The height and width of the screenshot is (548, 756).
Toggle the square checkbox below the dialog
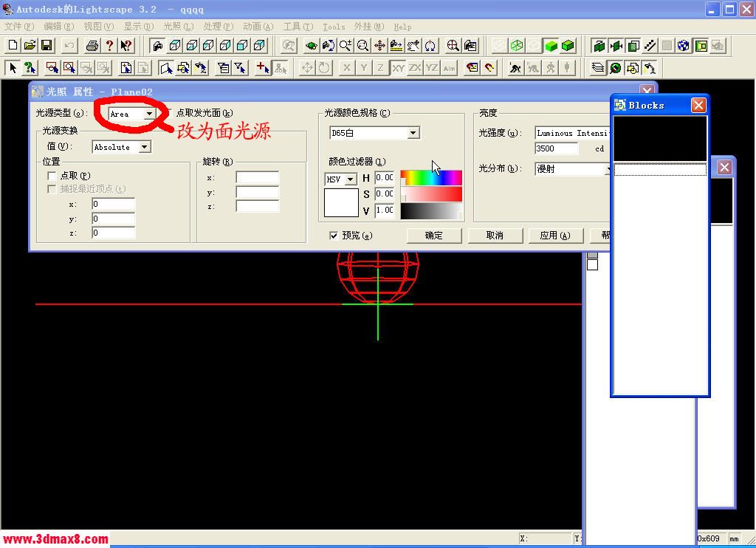pos(593,264)
